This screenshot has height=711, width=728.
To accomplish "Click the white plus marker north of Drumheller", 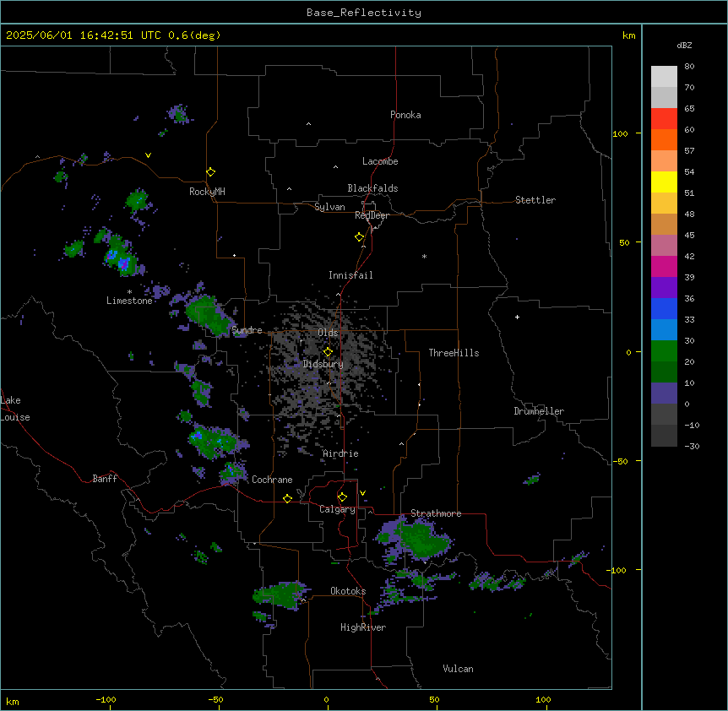I will (x=517, y=317).
